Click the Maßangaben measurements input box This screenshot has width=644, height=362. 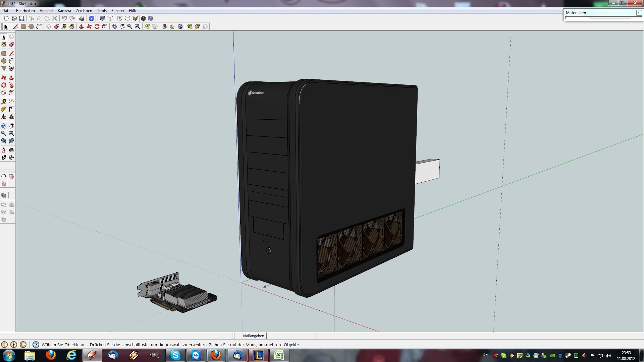291,336
